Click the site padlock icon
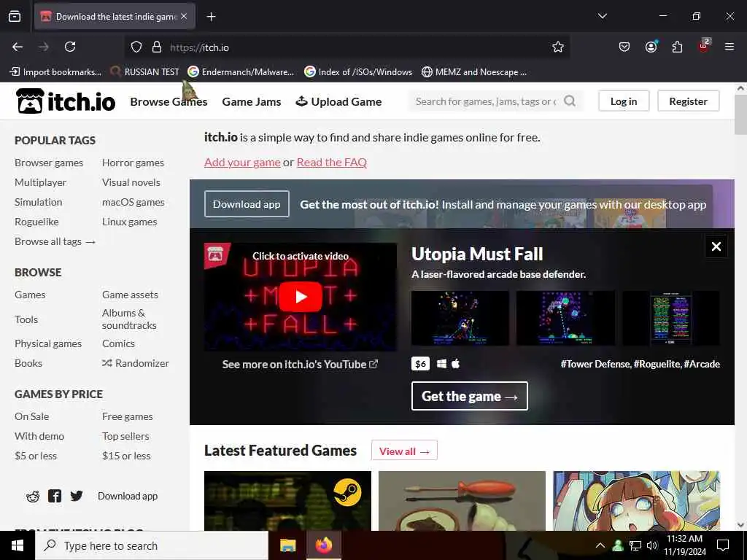 pyautogui.click(x=156, y=47)
